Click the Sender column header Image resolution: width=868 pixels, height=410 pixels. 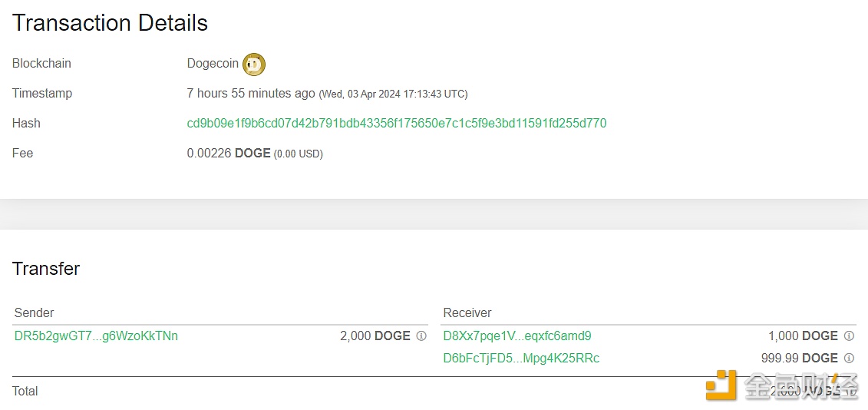click(x=35, y=313)
